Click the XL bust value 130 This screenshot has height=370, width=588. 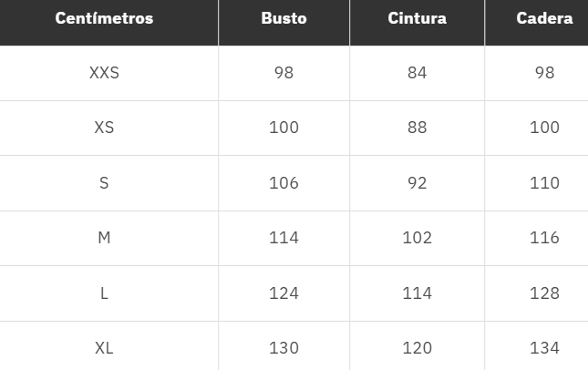pos(284,348)
